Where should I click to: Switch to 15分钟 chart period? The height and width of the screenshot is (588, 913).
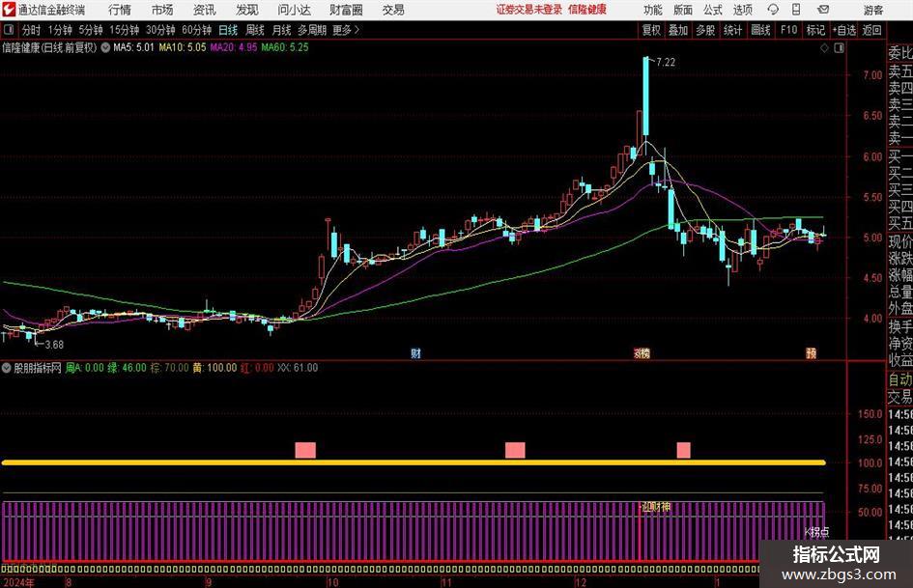tap(124, 30)
